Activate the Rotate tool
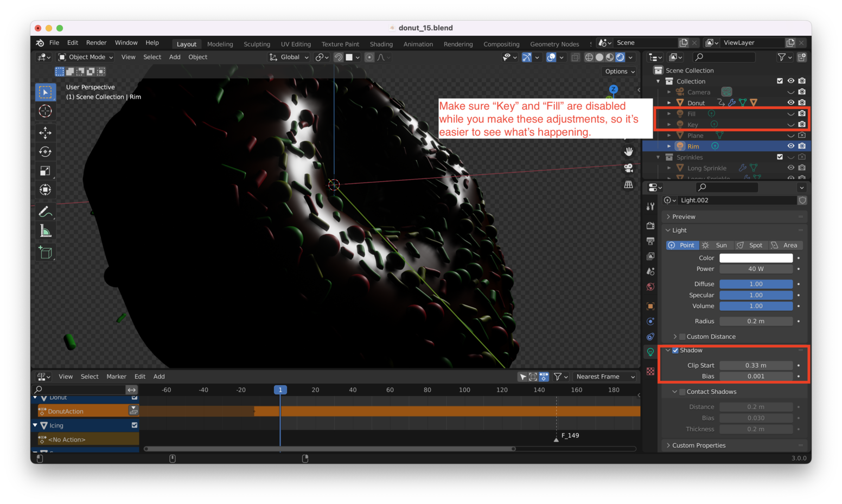Image resolution: width=842 pixels, height=504 pixels. [x=46, y=152]
